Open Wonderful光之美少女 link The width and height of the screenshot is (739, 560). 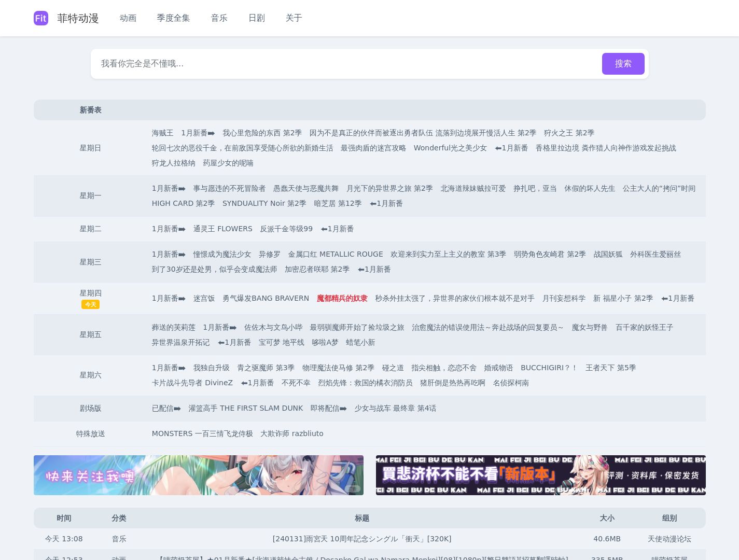click(450, 148)
